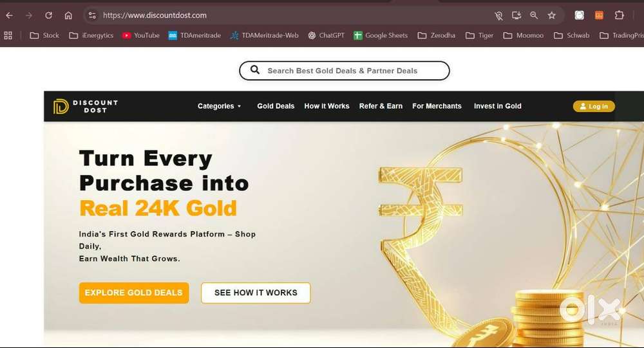Click the browser back arrow
The image size is (644, 348).
pyautogui.click(x=10, y=15)
